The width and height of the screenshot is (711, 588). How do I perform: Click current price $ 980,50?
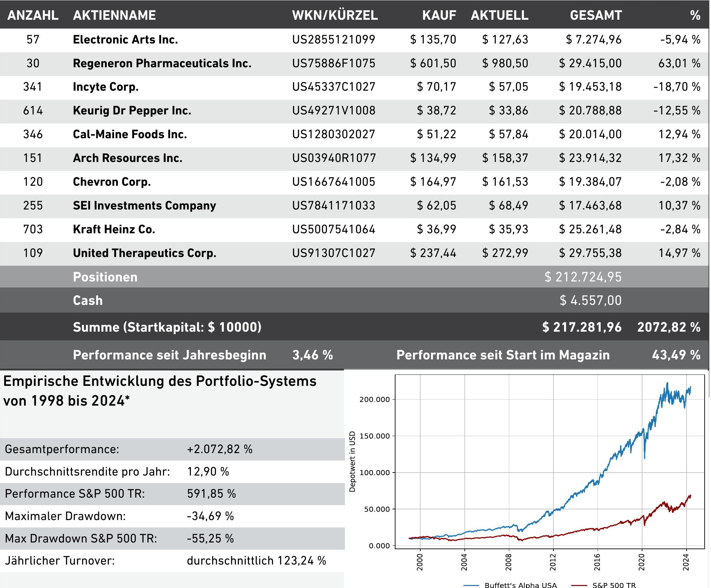(505, 63)
